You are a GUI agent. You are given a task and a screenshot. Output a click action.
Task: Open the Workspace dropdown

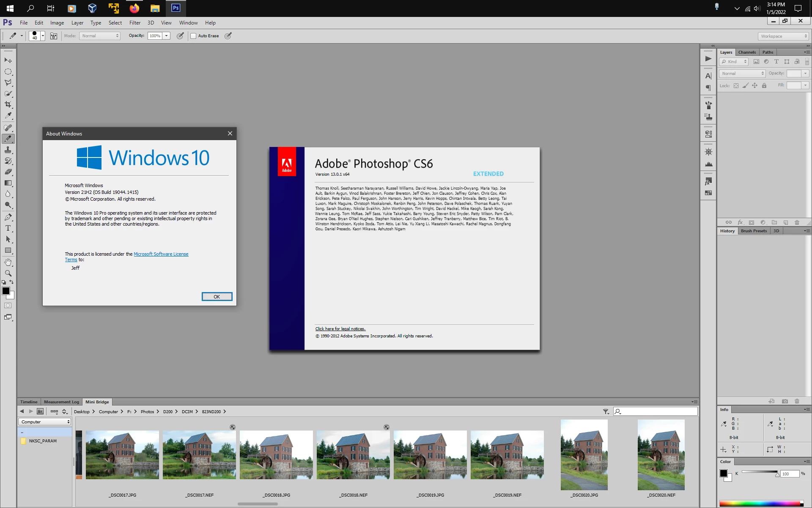click(783, 36)
